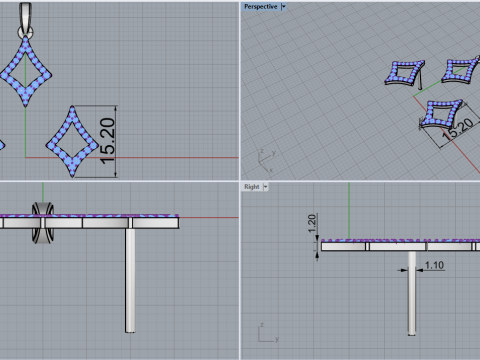480x360 pixels.
Task: Select the pendant diamond frame under the bail
Action: [x=26, y=72]
